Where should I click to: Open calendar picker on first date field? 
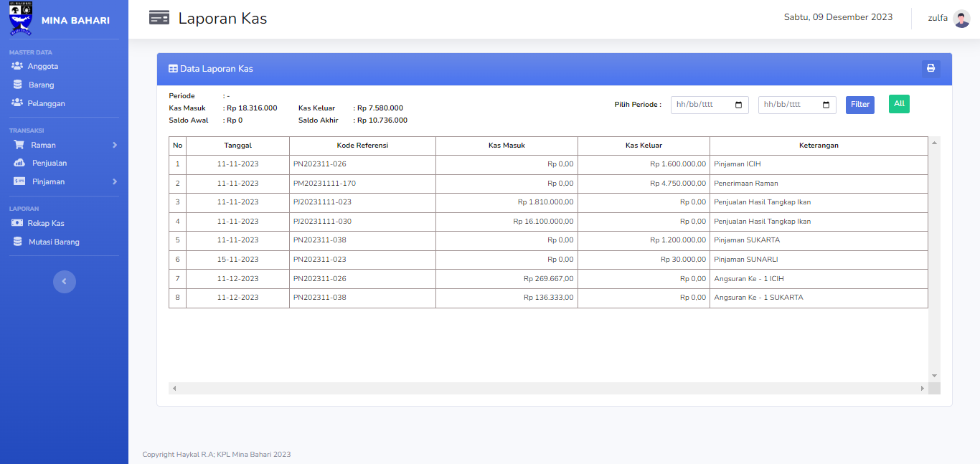click(x=739, y=105)
